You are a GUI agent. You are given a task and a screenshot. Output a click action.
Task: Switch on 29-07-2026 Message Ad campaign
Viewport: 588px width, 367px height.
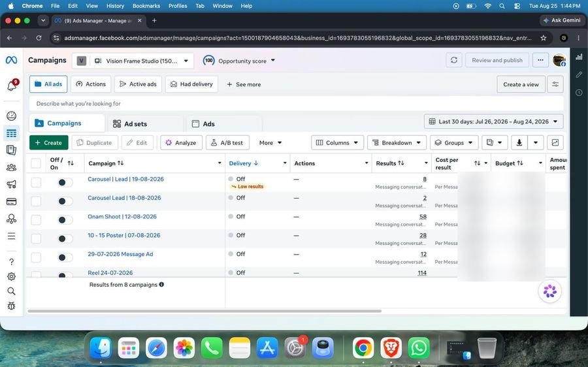tap(65, 257)
